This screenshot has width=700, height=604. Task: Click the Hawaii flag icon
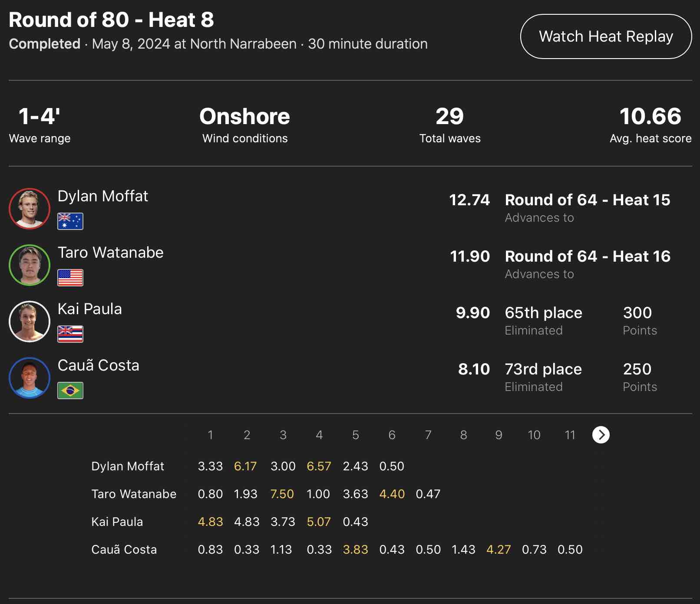pyautogui.click(x=70, y=334)
